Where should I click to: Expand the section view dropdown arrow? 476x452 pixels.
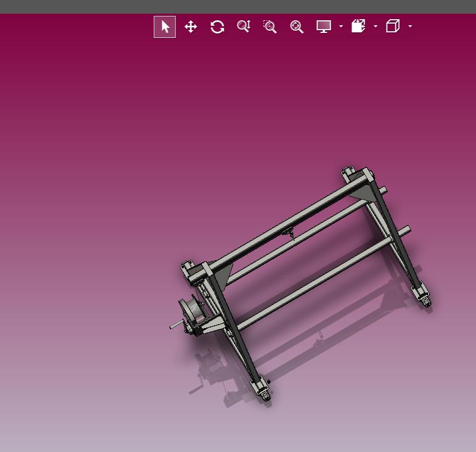[376, 26]
